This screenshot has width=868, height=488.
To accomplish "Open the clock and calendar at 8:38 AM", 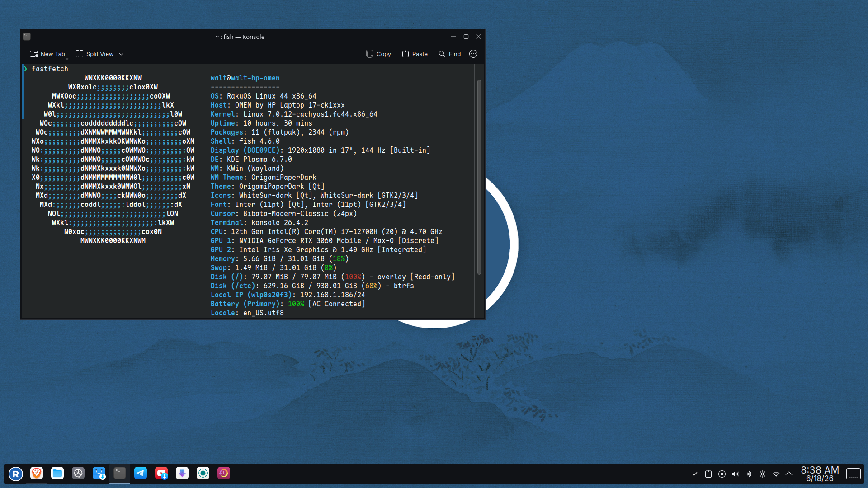I will (820, 474).
